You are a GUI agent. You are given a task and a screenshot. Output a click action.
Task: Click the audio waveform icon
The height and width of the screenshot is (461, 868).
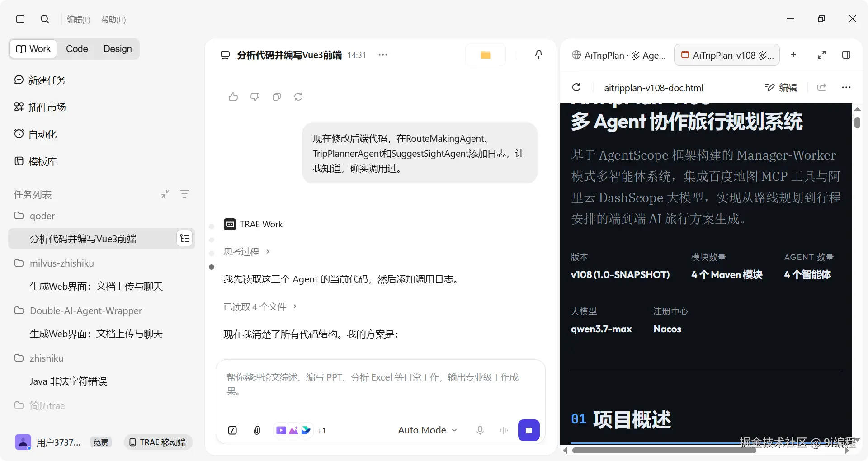(x=504, y=430)
